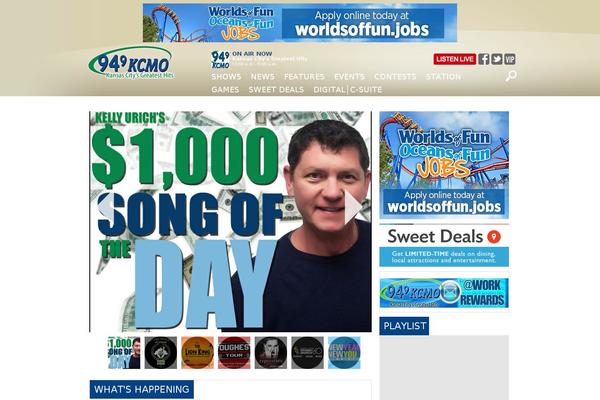Click the What's Happening heading
The height and width of the screenshot is (400, 600).
142,389
